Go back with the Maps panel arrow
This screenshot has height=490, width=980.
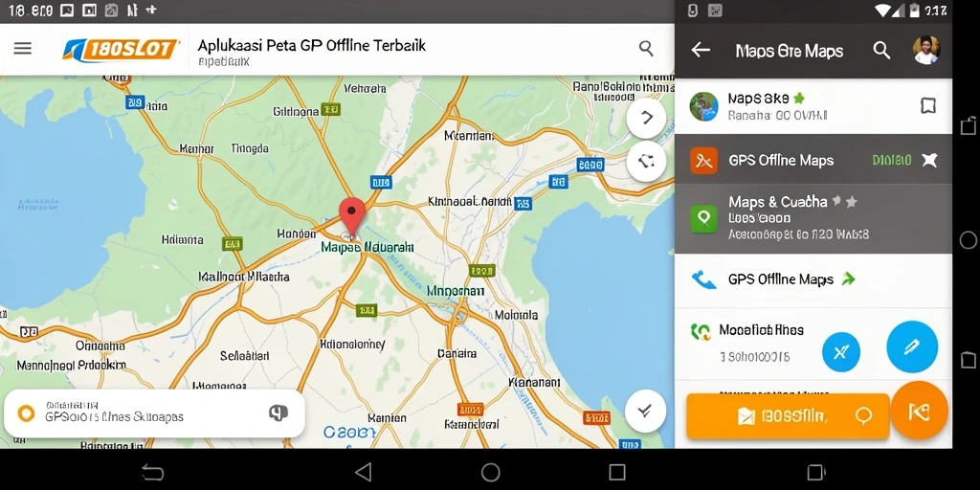(701, 50)
